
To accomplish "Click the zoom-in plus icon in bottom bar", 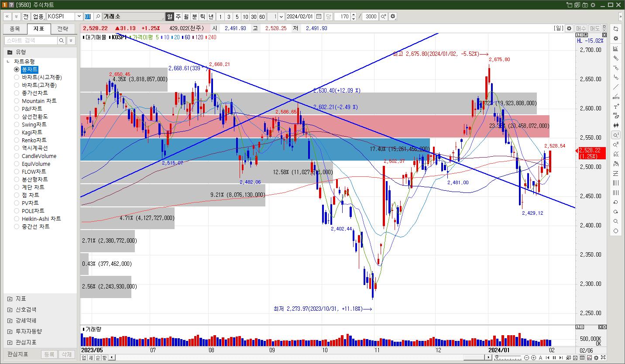I will click(x=533, y=358).
